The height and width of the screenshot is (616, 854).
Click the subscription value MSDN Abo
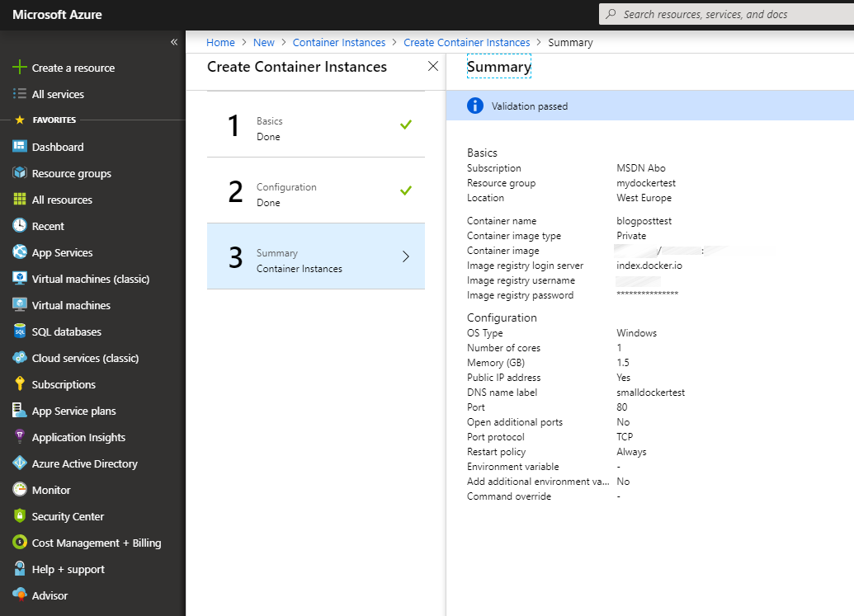click(x=641, y=168)
